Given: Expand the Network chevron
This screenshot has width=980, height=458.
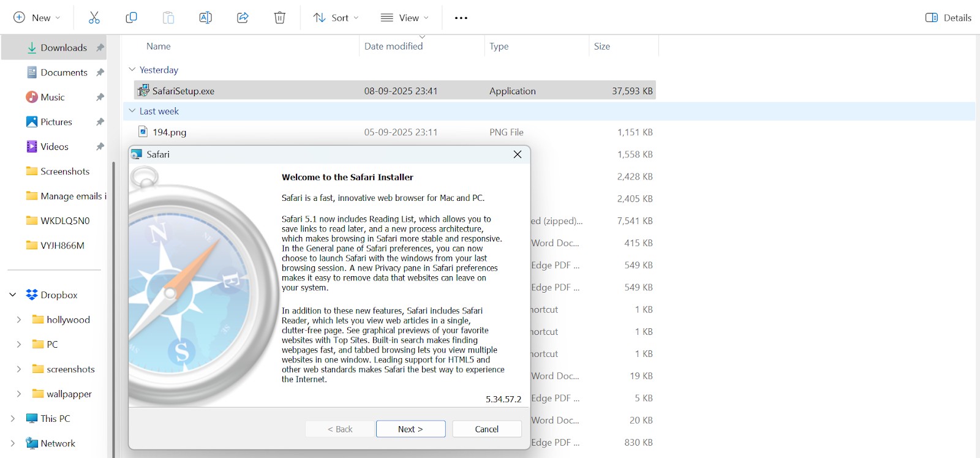Looking at the screenshot, I should pyautogui.click(x=13, y=443).
